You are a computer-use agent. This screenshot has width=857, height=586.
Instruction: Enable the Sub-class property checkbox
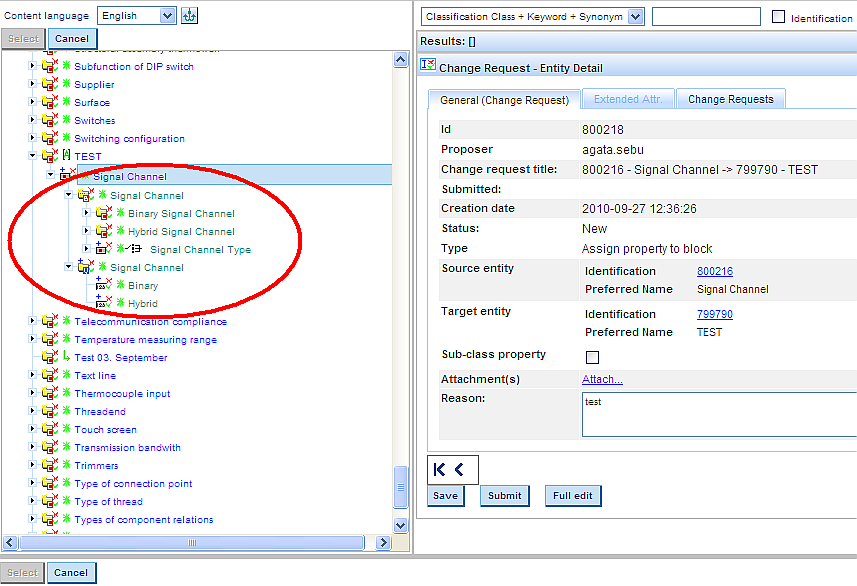[x=592, y=357]
